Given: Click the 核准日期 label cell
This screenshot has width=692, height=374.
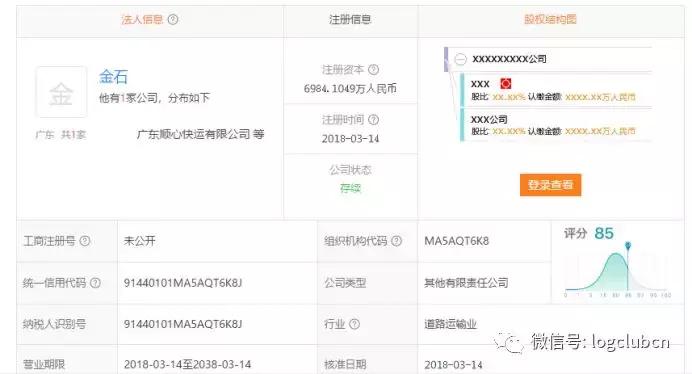Looking at the screenshot, I should coord(368,359).
